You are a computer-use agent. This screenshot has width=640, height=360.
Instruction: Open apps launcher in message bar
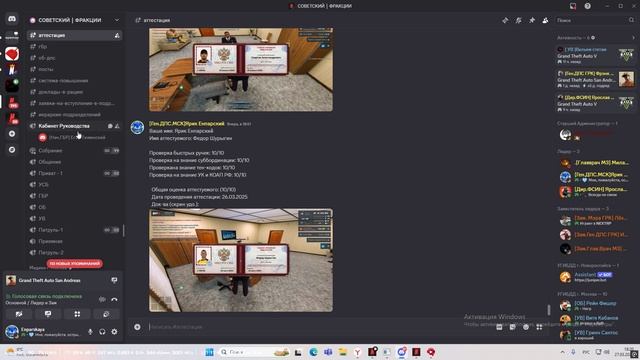(539, 327)
